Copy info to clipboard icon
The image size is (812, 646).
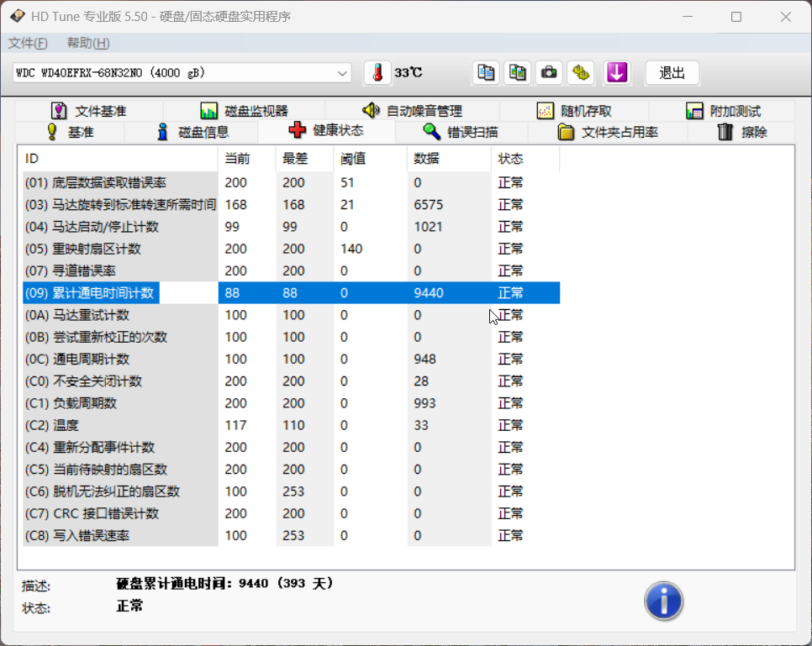pyautogui.click(x=486, y=73)
